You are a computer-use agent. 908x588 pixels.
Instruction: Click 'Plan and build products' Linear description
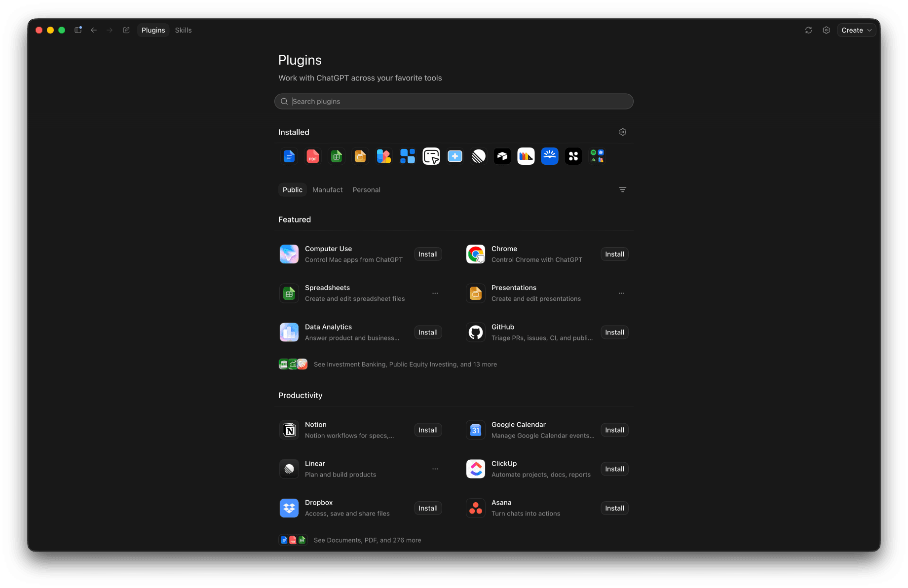[340, 475]
